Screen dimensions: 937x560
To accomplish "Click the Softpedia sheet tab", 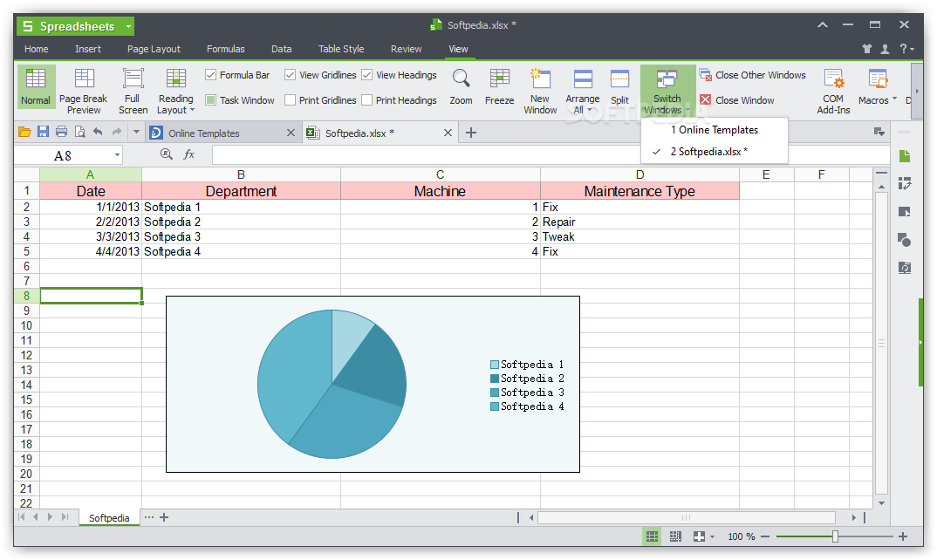I will pyautogui.click(x=109, y=517).
